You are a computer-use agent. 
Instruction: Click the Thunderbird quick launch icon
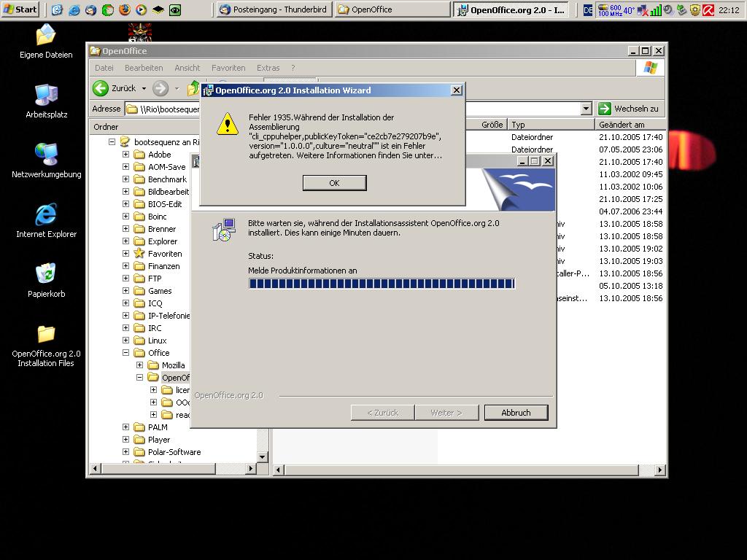point(90,9)
